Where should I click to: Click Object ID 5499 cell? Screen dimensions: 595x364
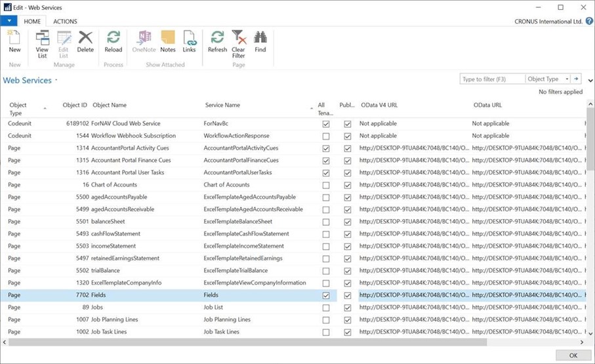[83, 209]
